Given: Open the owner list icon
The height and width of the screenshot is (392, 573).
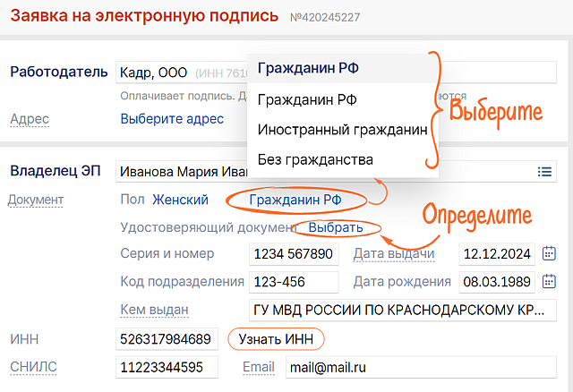Looking at the screenshot, I should (544, 172).
